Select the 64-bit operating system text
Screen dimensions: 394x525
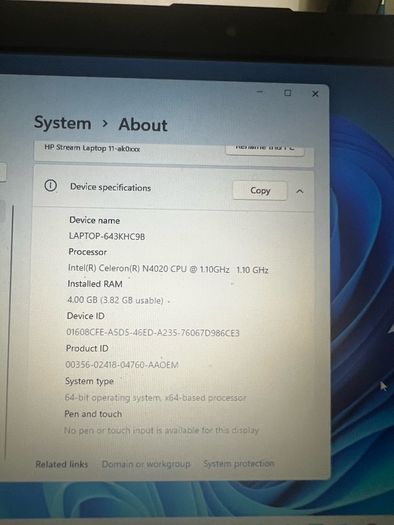[155, 397]
